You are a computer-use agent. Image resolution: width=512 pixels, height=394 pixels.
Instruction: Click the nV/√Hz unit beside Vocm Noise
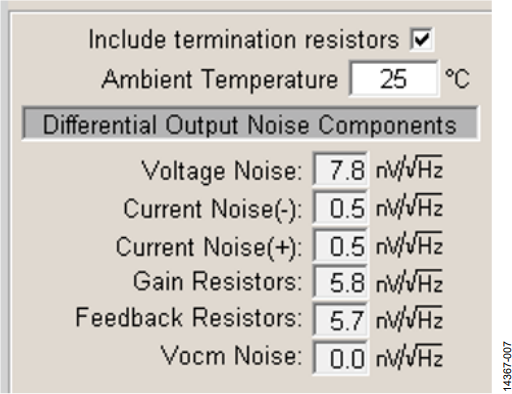click(x=409, y=357)
